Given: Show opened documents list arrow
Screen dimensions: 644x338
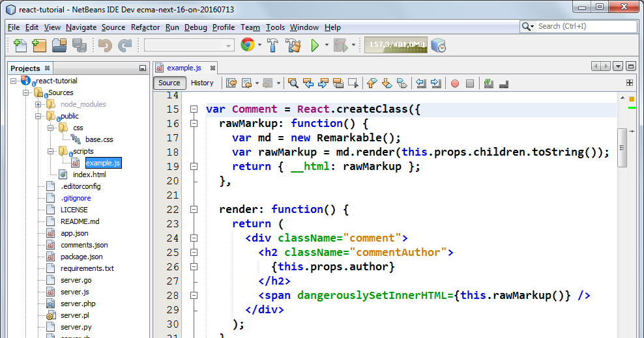Looking at the screenshot, I should (618, 66).
